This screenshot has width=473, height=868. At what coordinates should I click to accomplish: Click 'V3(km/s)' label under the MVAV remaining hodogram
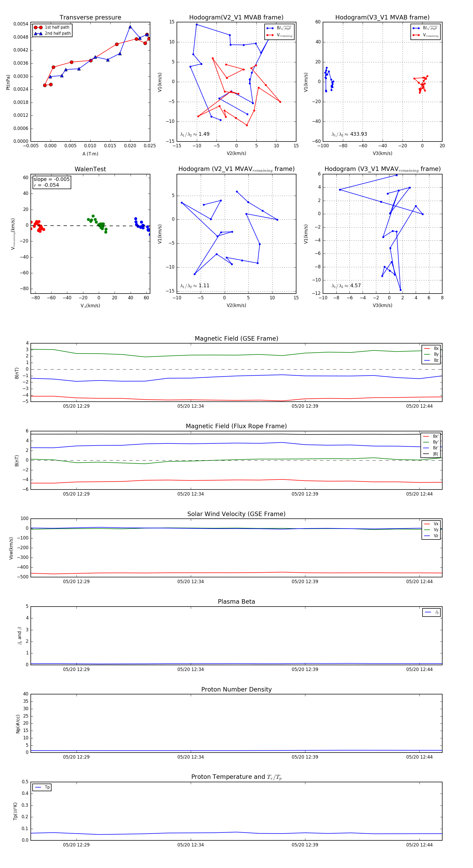(x=382, y=305)
